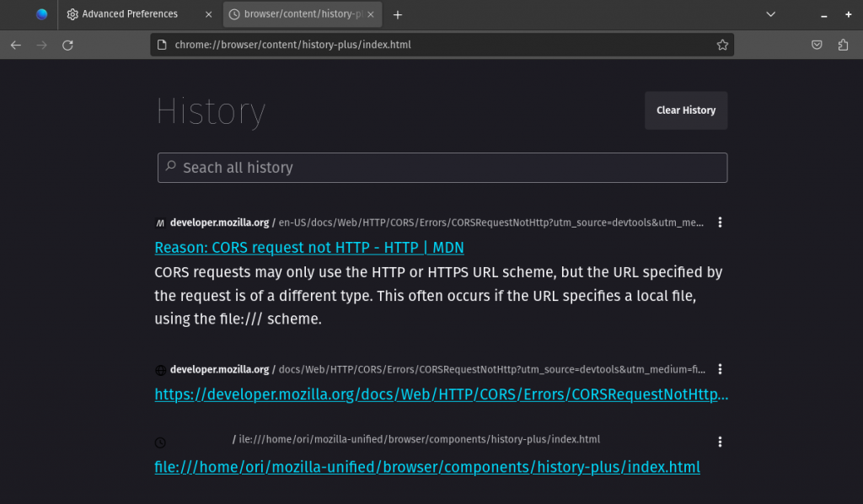Click the browser logo icon beside the tabs
The image size is (863, 504).
pos(41,14)
